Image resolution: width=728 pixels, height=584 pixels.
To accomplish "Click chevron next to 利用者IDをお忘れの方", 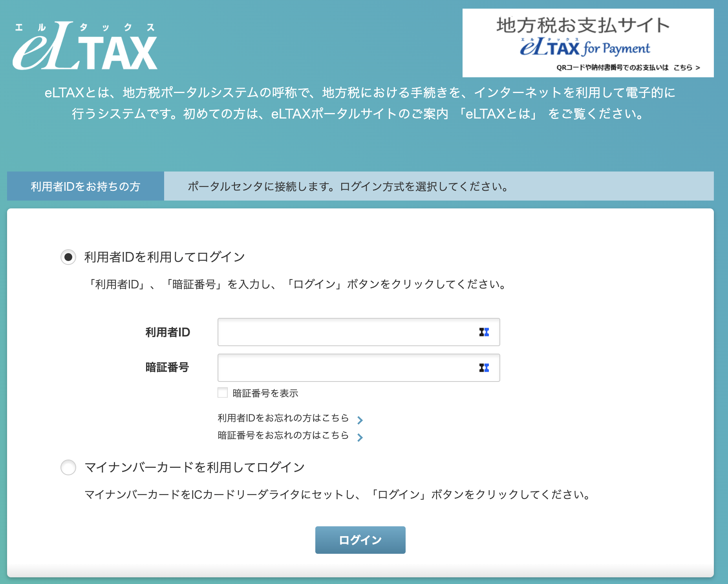I will [x=360, y=420].
